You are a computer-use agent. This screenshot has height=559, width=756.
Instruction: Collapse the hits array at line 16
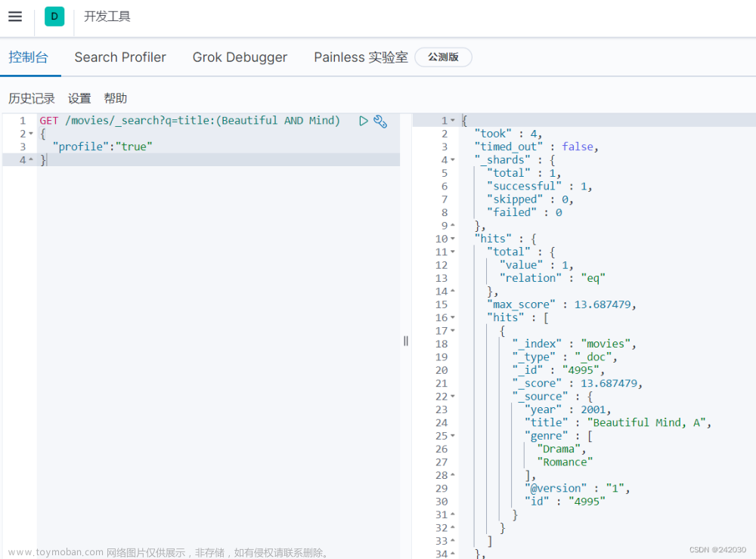point(453,317)
